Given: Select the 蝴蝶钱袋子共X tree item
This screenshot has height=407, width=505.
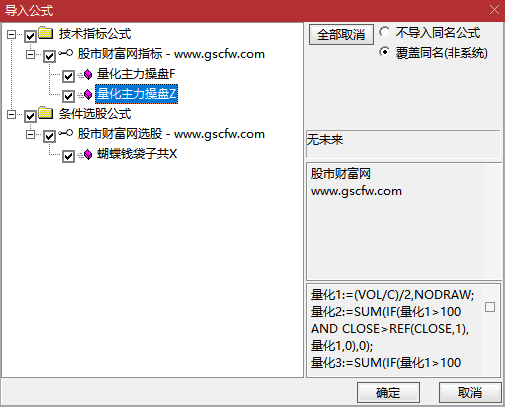Looking at the screenshot, I should [x=137, y=154].
